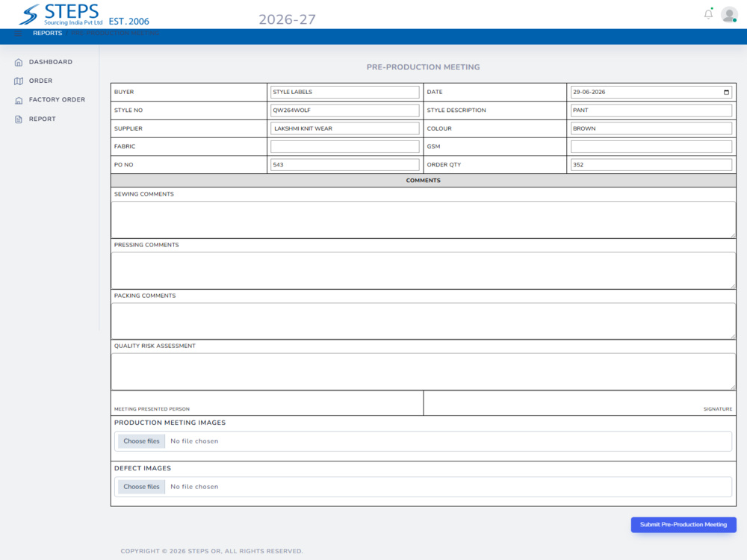Open Factory Order in sidebar
This screenshot has height=560, width=747.
pos(58,99)
